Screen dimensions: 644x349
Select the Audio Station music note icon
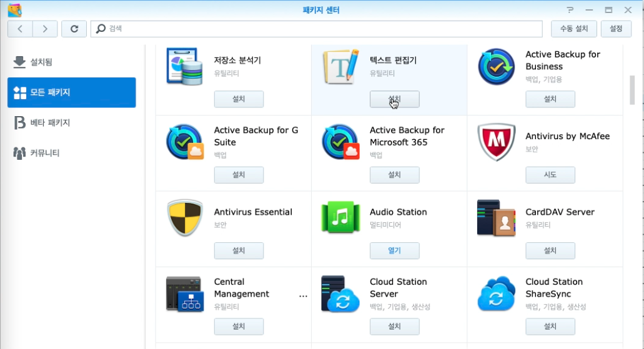340,218
